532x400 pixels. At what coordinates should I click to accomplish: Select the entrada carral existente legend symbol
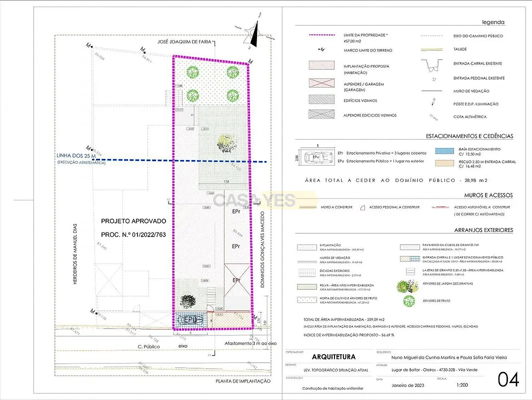431,65
